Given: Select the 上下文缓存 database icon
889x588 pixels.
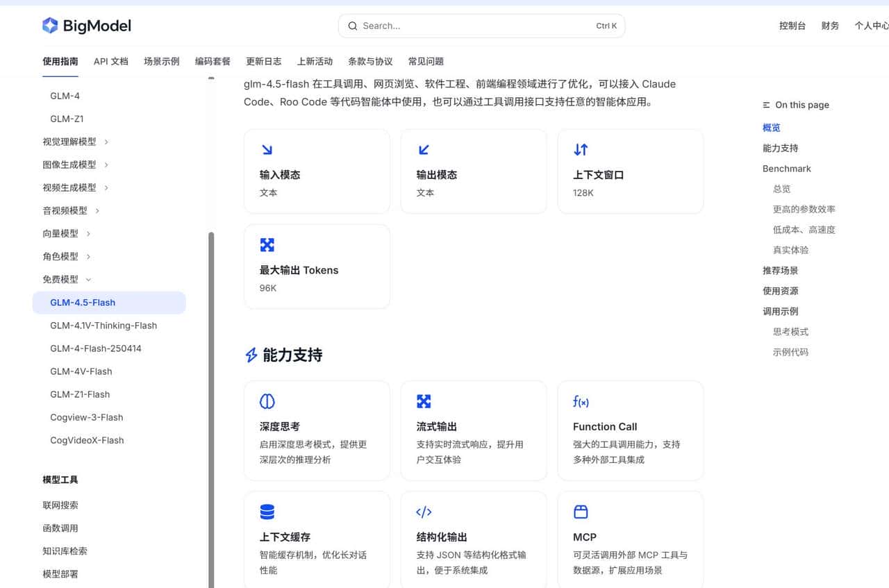Looking at the screenshot, I should [267, 512].
